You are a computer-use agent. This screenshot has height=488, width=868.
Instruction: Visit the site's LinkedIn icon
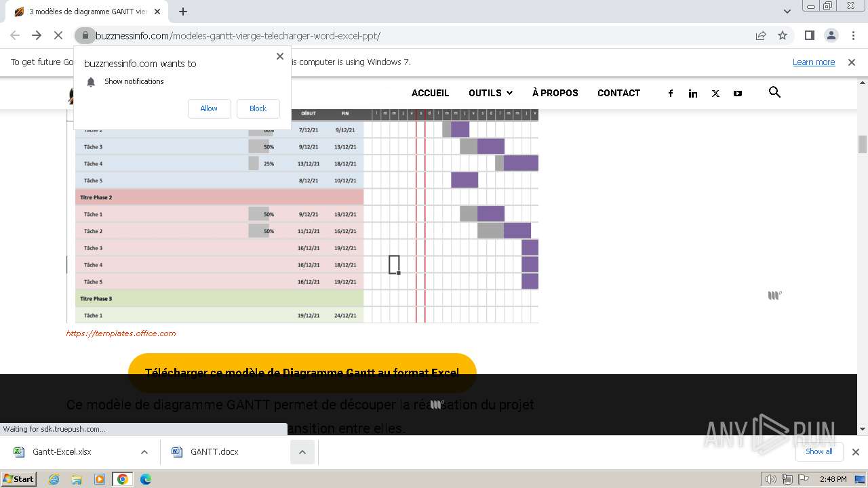[x=693, y=94]
